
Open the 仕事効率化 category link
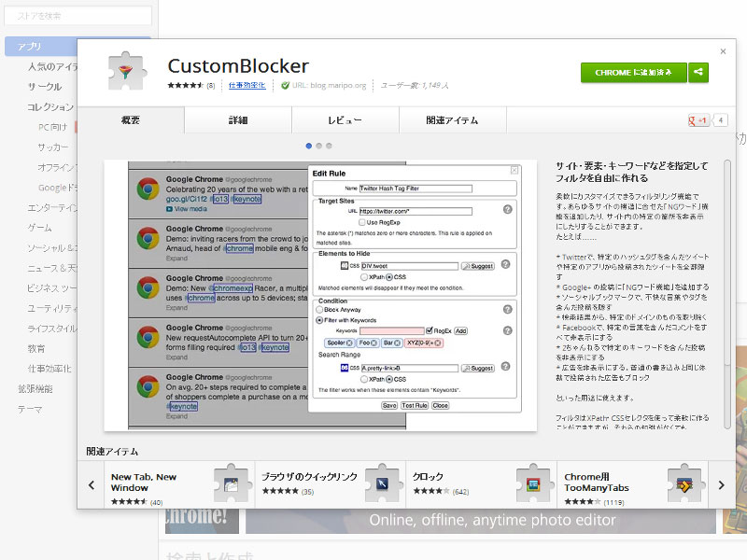click(x=247, y=85)
